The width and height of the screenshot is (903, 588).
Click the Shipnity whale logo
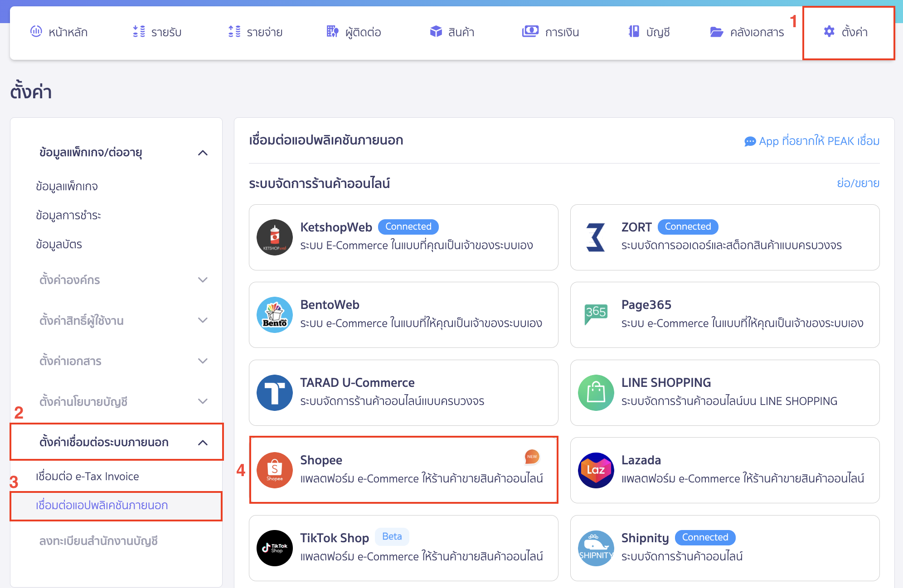[x=596, y=548]
